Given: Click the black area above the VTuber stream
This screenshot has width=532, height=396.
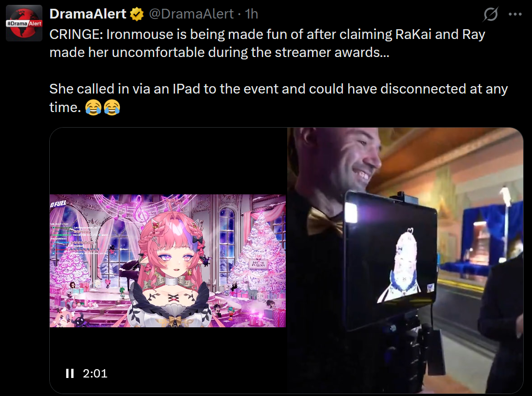Looking at the screenshot, I should coord(168,161).
